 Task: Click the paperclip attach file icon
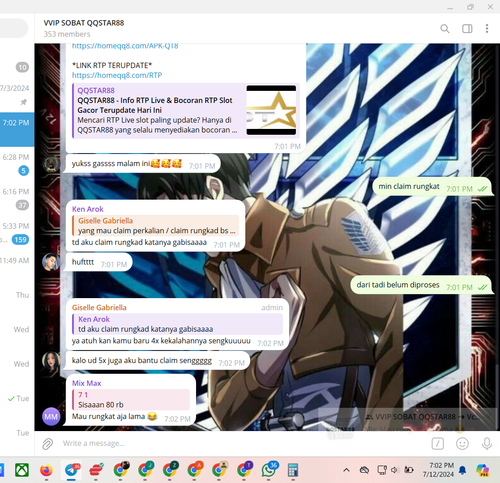[x=47, y=444]
